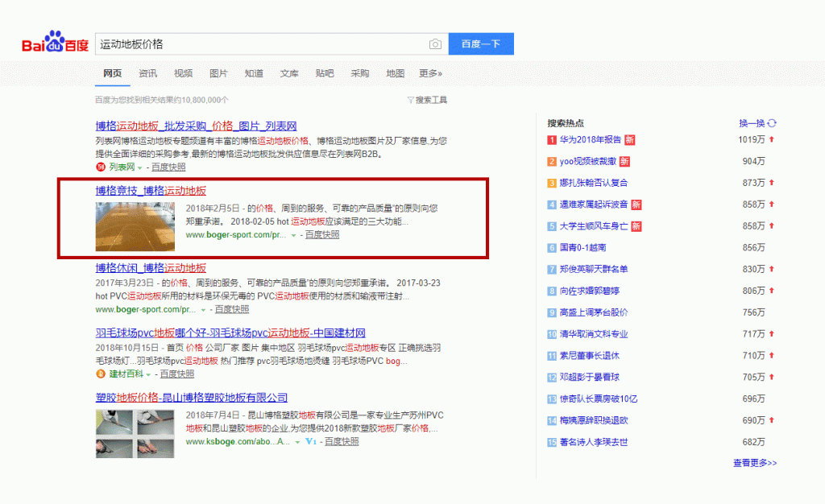Click the 换一换 refresh icon
Viewport: 825px width, 504px height.
click(x=772, y=123)
